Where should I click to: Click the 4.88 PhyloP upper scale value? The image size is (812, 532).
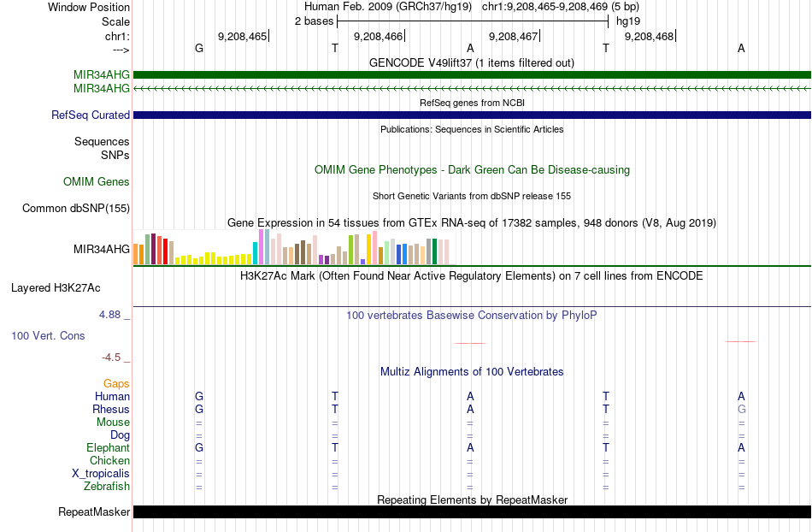(109, 315)
